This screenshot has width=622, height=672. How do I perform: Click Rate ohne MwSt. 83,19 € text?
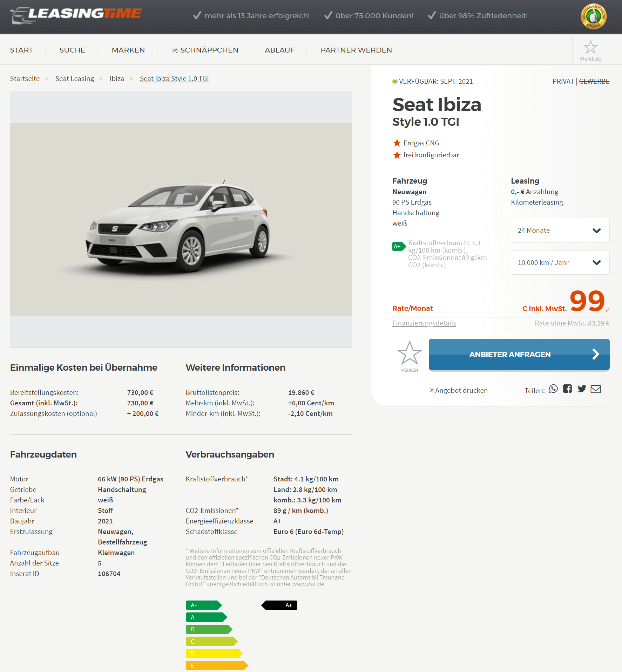[x=572, y=323]
